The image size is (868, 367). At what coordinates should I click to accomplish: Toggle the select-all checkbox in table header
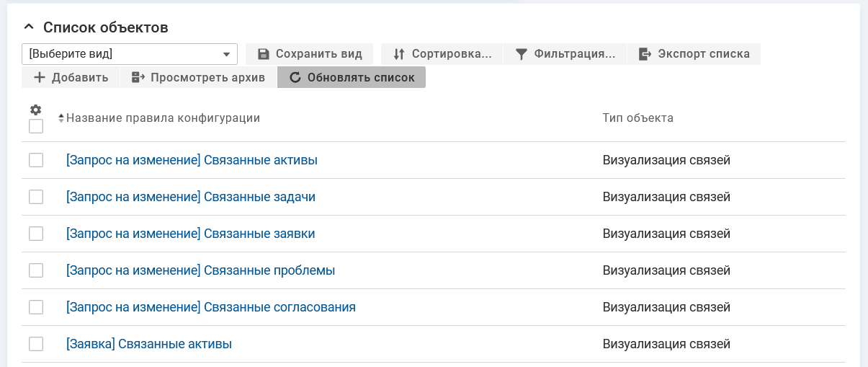[36, 126]
